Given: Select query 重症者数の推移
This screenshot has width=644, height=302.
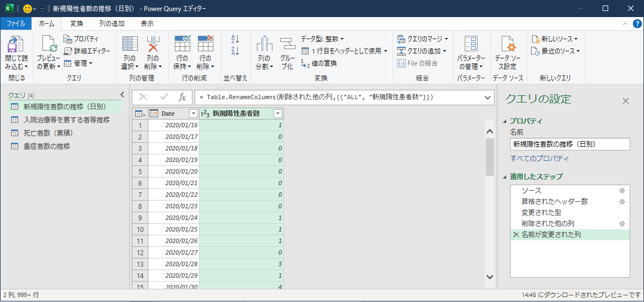Looking at the screenshot, I should click(x=65, y=146).
